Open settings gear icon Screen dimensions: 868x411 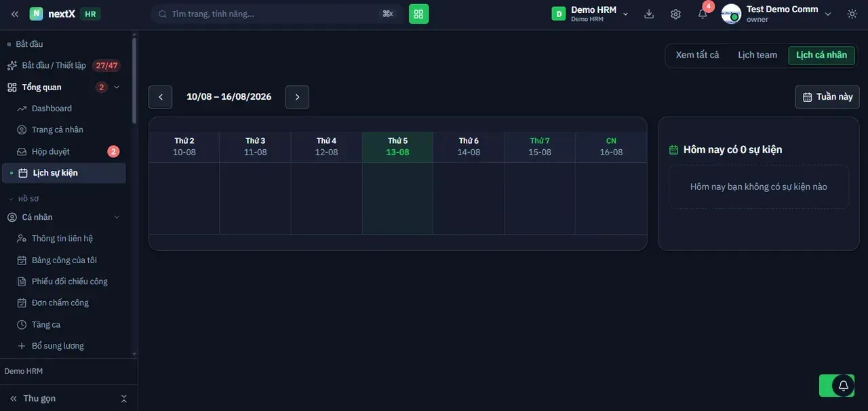pyautogui.click(x=675, y=14)
